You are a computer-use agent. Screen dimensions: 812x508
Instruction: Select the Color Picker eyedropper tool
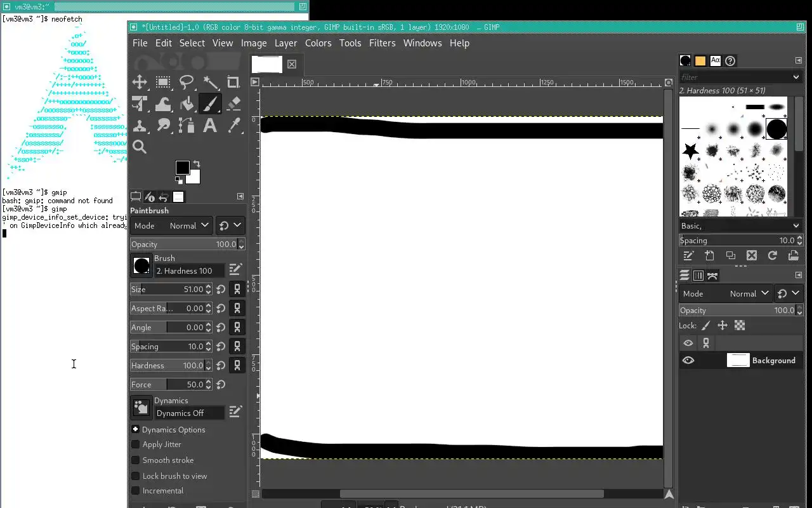tap(233, 125)
